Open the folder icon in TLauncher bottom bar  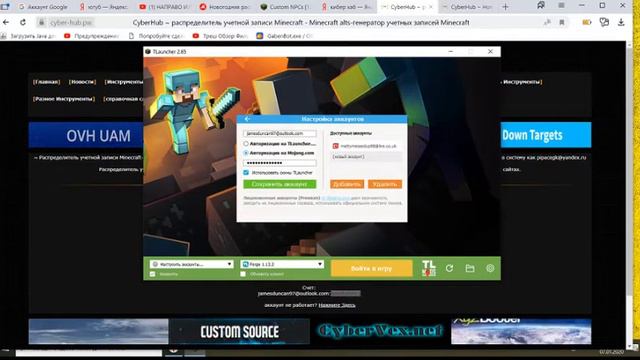click(x=470, y=268)
